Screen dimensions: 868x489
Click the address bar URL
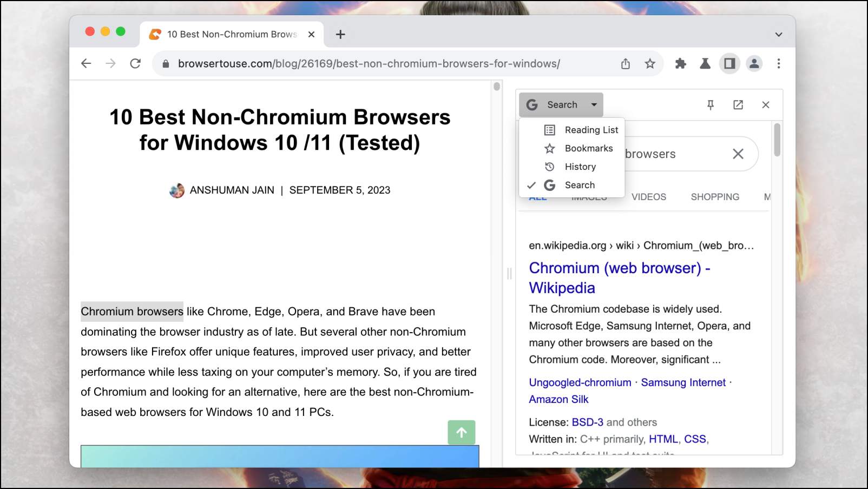pos(369,64)
